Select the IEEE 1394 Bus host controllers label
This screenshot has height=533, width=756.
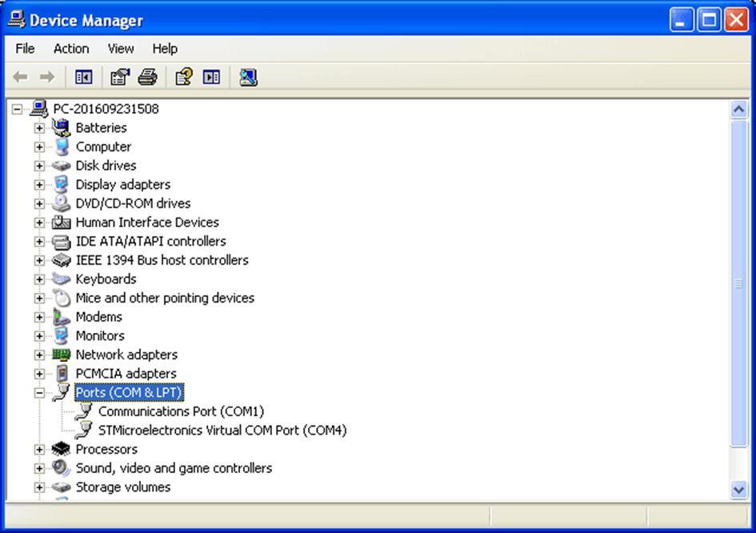pyautogui.click(x=162, y=260)
